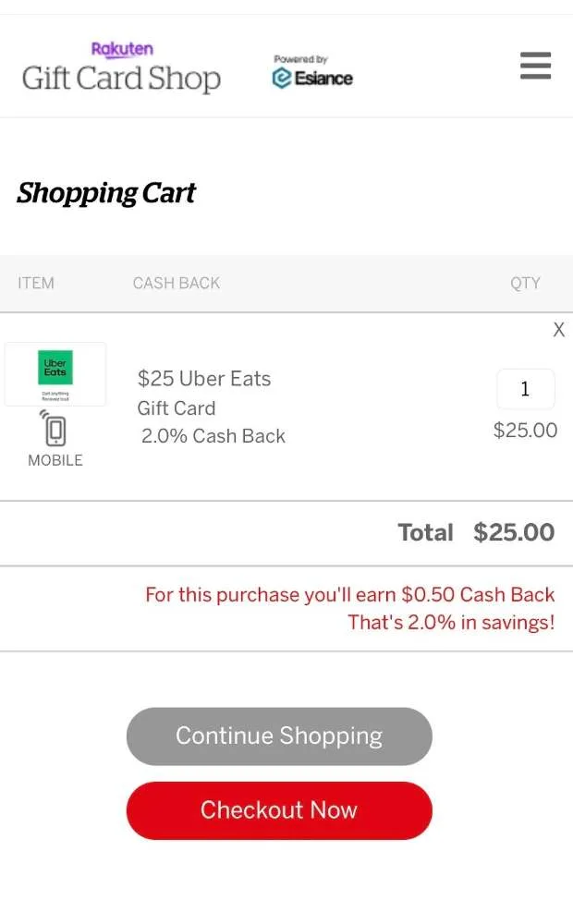
Task: Click the Shopping Cart heading
Action: (x=105, y=192)
